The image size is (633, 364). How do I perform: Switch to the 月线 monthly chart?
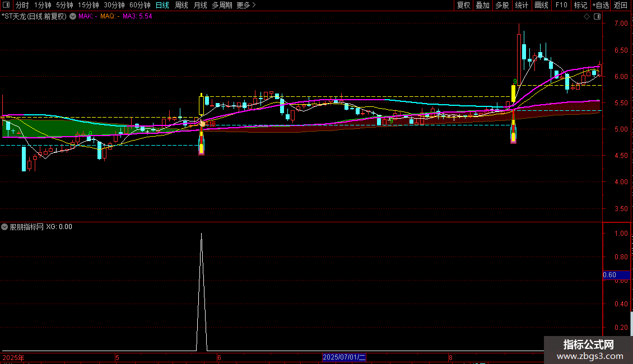coord(200,5)
